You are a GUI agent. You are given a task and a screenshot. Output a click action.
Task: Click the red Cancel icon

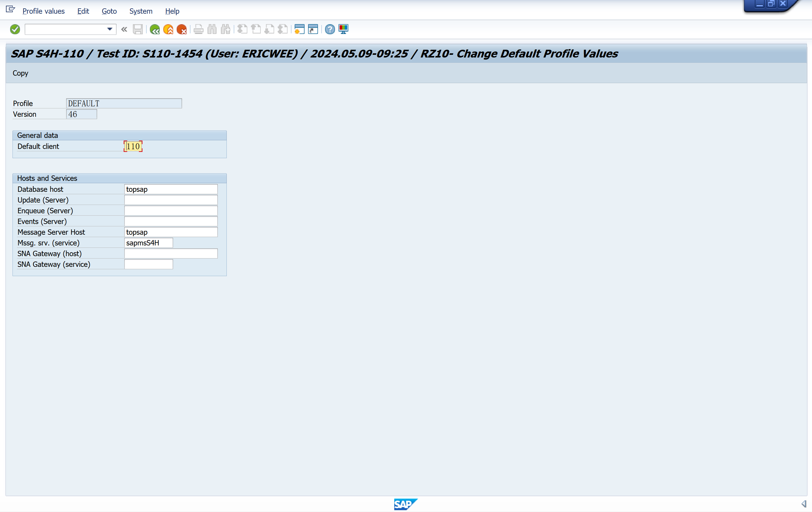[x=181, y=29]
